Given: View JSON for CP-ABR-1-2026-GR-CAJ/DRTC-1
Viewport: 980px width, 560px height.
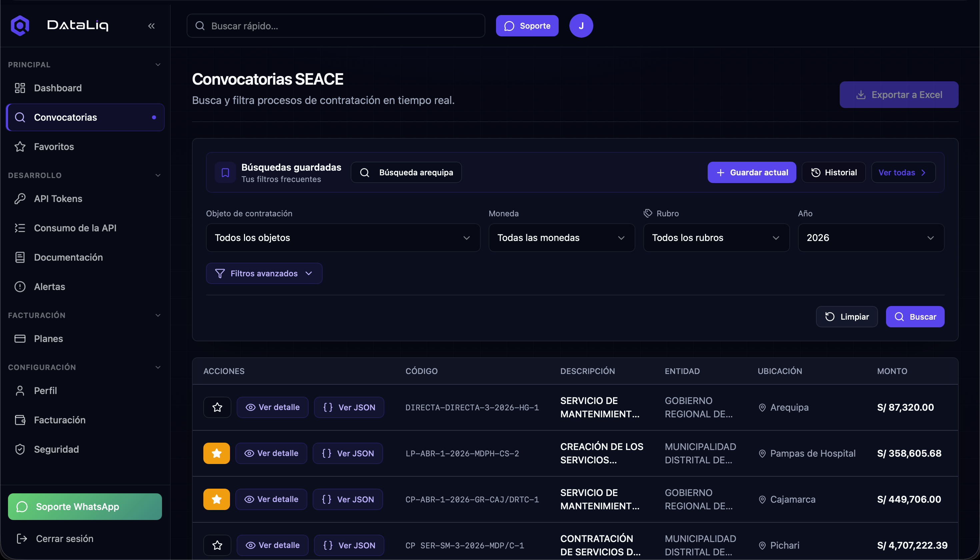Looking at the screenshot, I should point(348,499).
